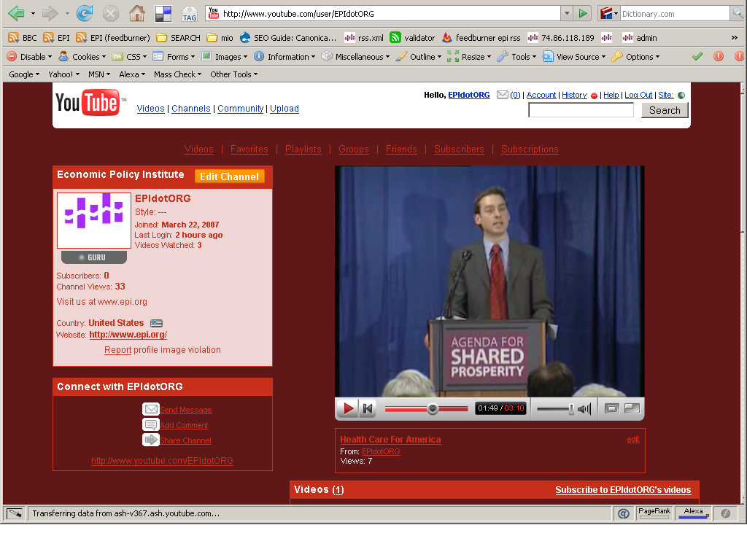Mute the video using speaker icon
The height and width of the screenshot is (560, 747).
(x=584, y=408)
